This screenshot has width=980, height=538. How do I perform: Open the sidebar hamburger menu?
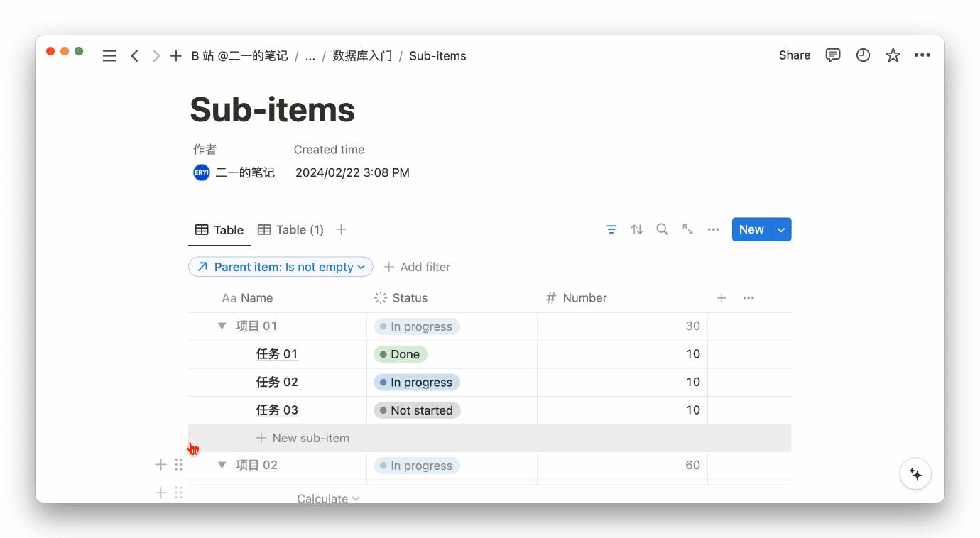109,56
